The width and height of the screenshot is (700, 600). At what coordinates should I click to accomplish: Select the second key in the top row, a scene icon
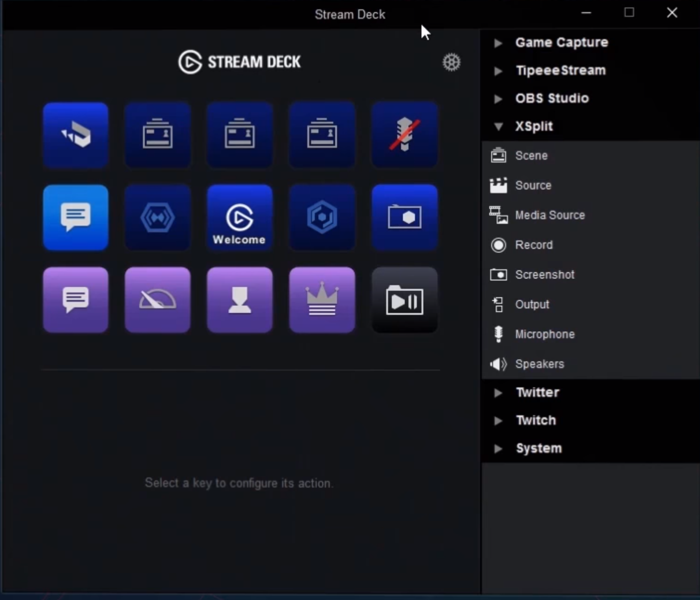158,135
